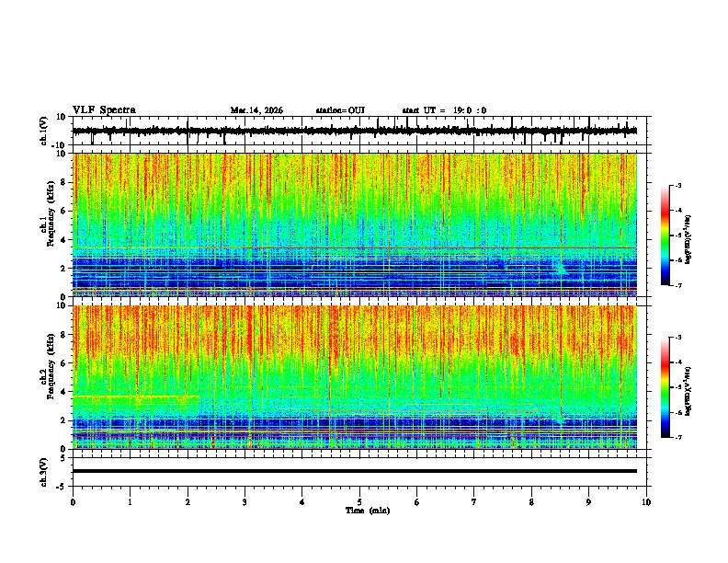Image resolution: width=728 pixels, height=563 pixels.
Task: Click the ch.3 flat black trace
Action: [x=355, y=471]
